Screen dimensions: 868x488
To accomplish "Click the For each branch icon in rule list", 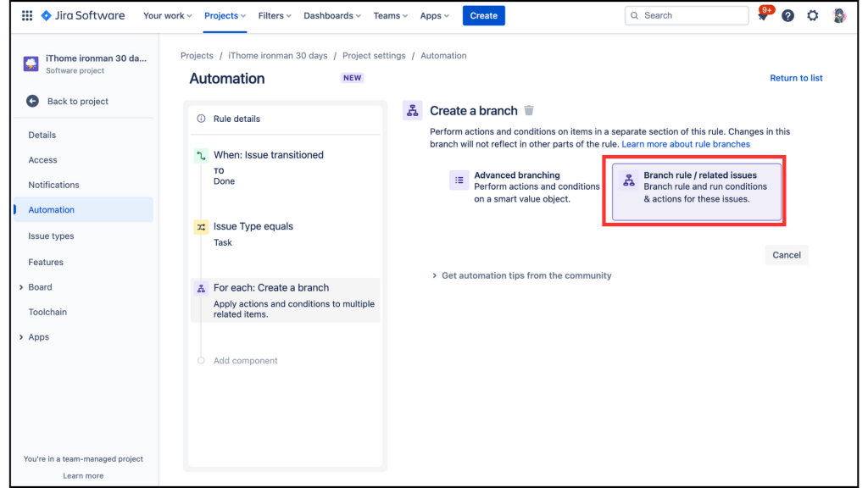I will coord(201,288).
